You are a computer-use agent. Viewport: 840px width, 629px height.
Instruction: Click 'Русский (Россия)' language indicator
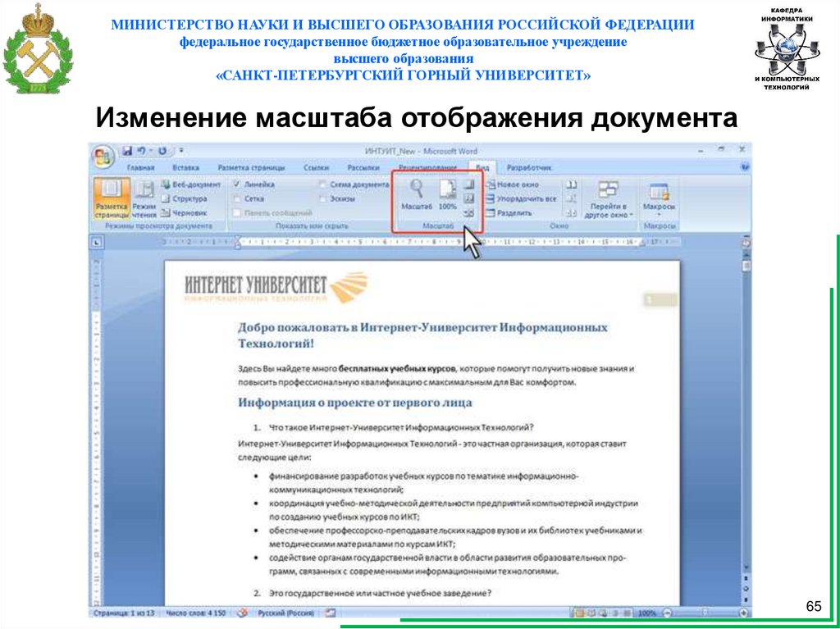pos(286,613)
